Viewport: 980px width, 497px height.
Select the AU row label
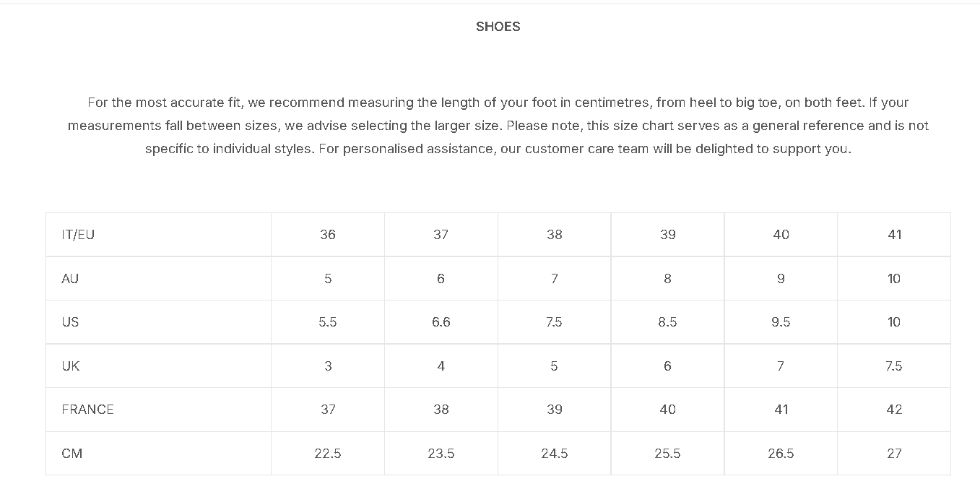click(70, 279)
